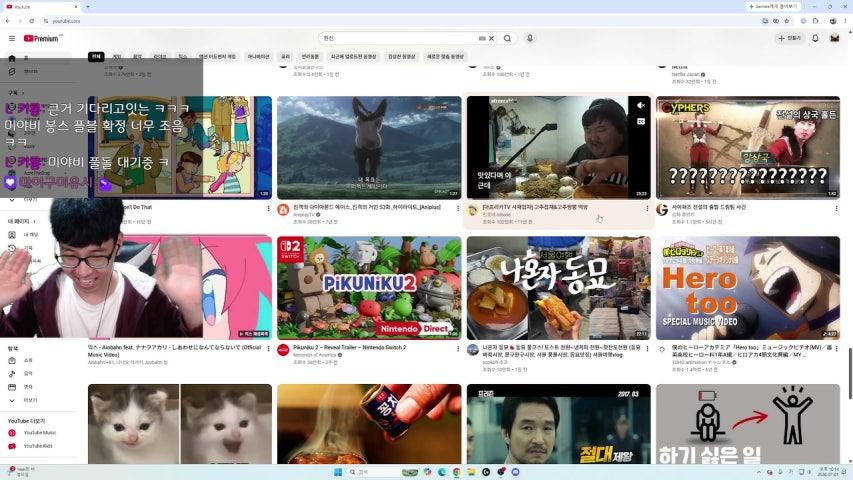Open the Cyphers thumbnail with question marks

(747, 147)
